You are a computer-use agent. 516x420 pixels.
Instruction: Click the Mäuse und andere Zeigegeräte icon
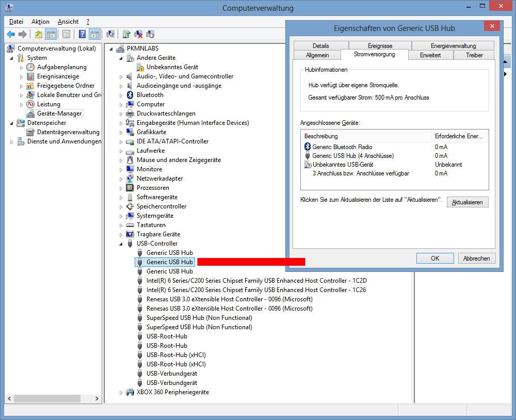tap(131, 160)
